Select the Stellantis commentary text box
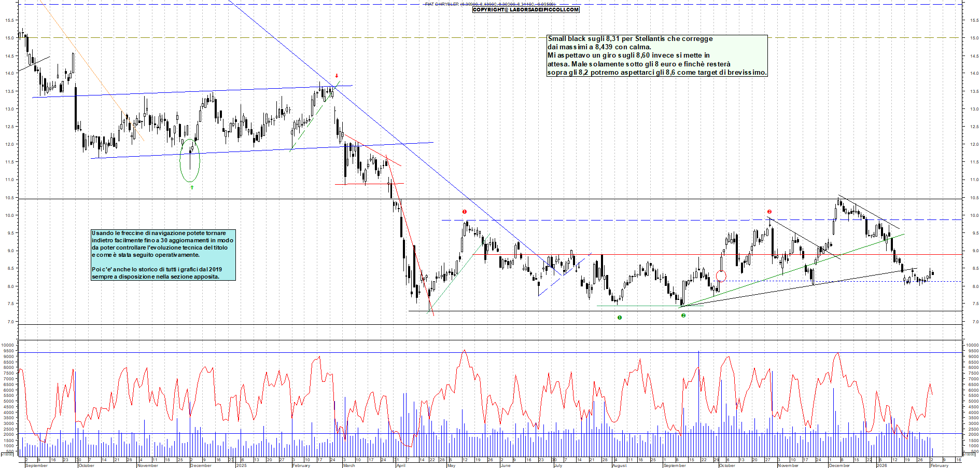The image size is (980, 468). 656,56
